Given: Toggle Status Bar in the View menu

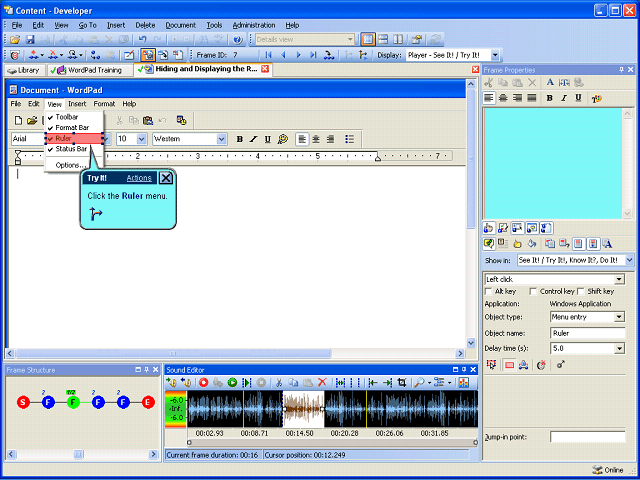Looking at the screenshot, I should click(74, 149).
